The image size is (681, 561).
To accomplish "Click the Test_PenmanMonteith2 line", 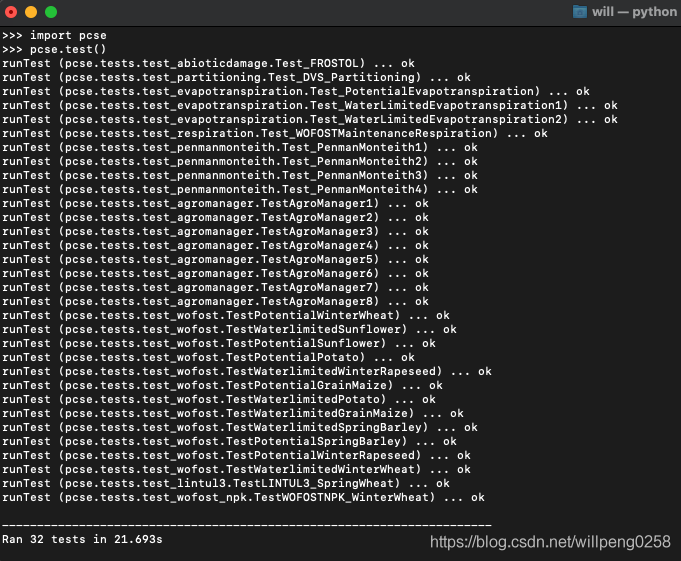I will 240,161.
